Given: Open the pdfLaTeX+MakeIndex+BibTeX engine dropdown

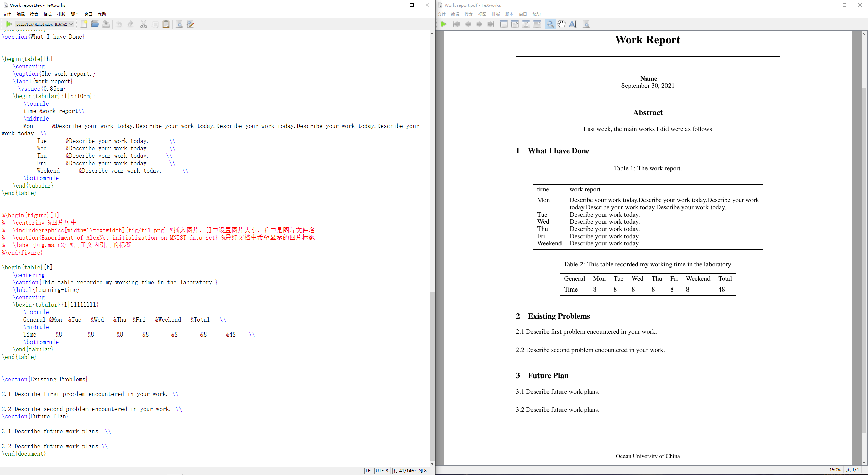Looking at the screenshot, I should [x=44, y=24].
